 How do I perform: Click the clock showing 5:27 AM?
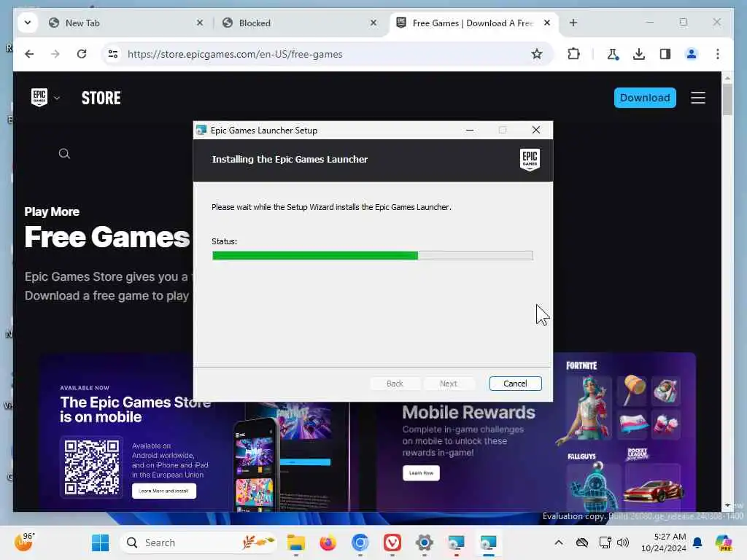(664, 542)
